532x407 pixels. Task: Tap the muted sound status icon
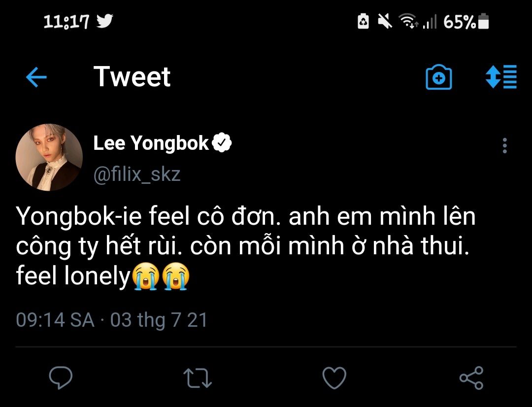(384, 21)
